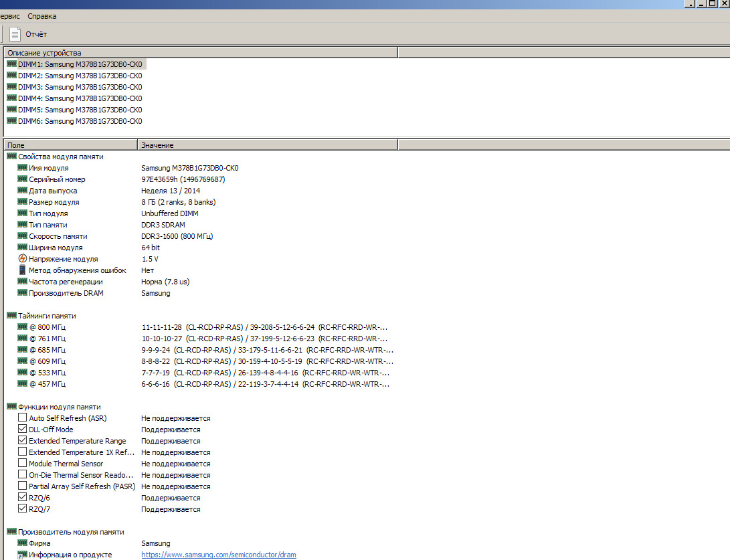Image resolution: width=730 pixels, height=560 pixels.
Task: Toggle the RZQ/7 checkbox
Action: (x=22, y=508)
